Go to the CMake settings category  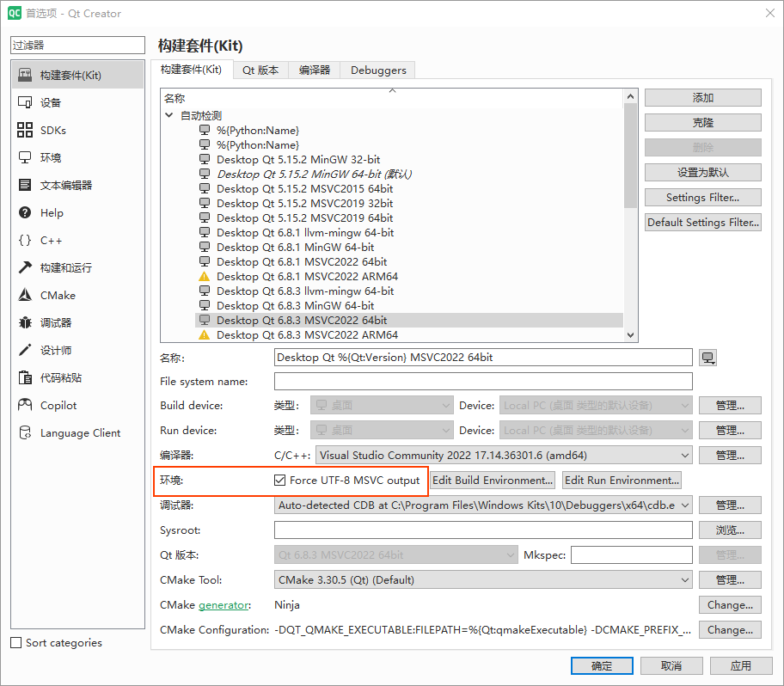(x=58, y=296)
